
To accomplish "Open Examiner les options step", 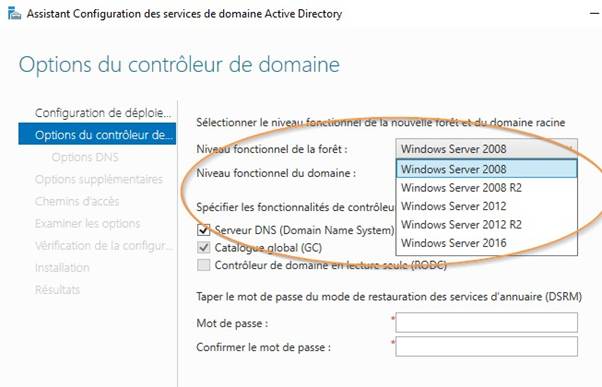I will pyautogui.click(x=88, y=223).
